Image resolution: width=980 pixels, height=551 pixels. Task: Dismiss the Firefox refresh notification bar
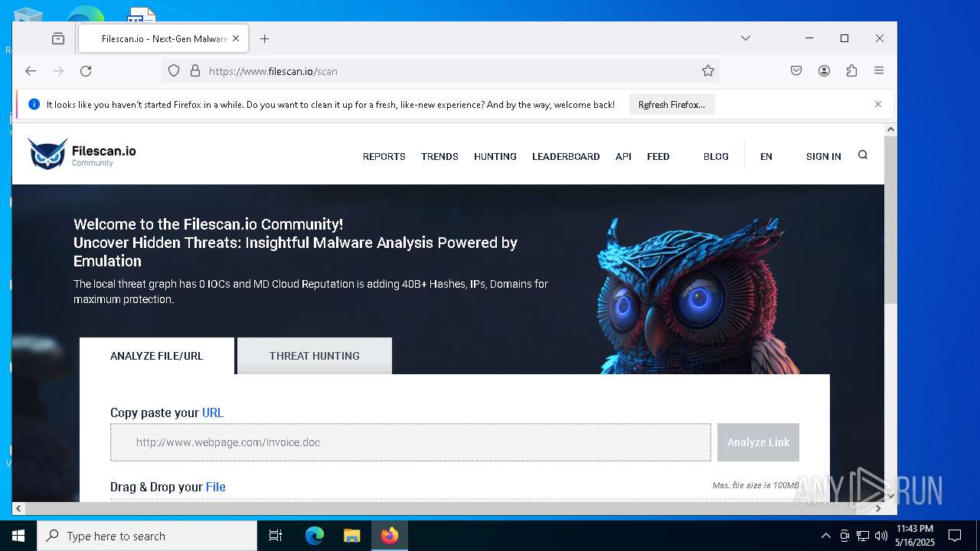coord(878,104)
